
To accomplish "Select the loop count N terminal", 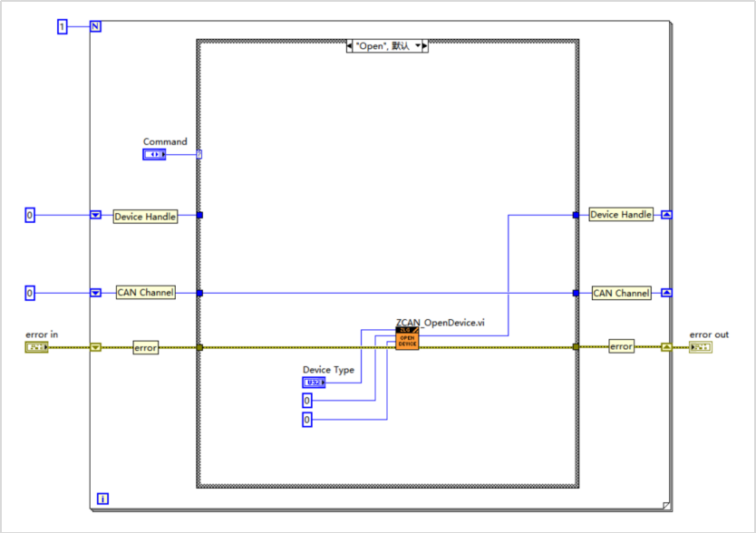I will tap(95, 26).
